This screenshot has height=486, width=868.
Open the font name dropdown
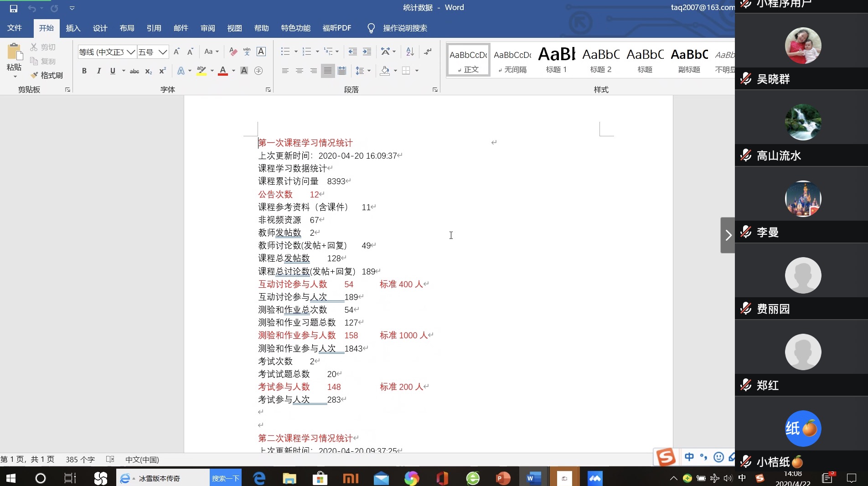131,52
